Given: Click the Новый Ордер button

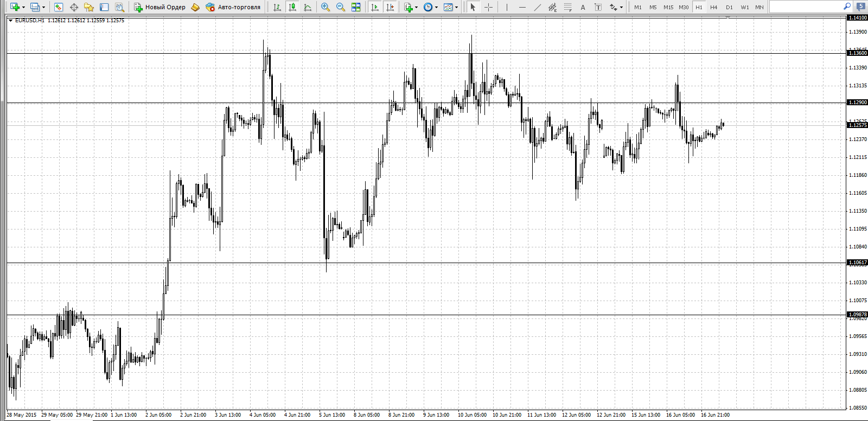Looking at the screenshot, I should tap(160, 7).
